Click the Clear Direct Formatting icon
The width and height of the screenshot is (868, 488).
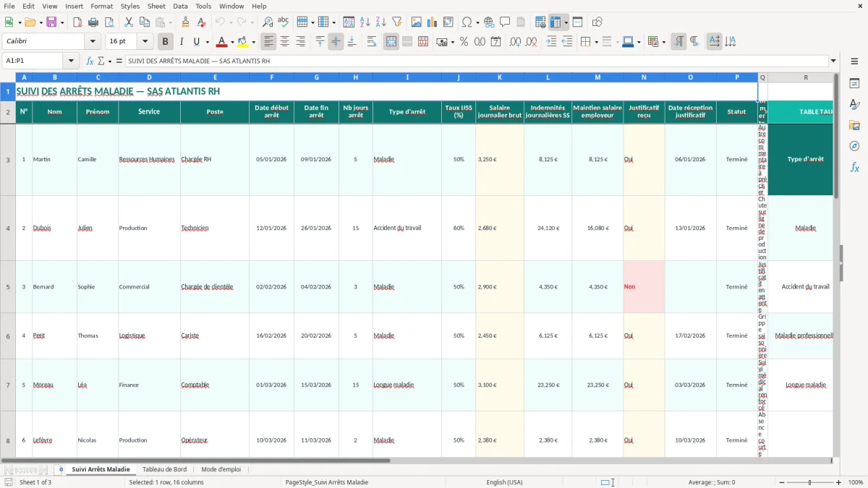(201, 22)
